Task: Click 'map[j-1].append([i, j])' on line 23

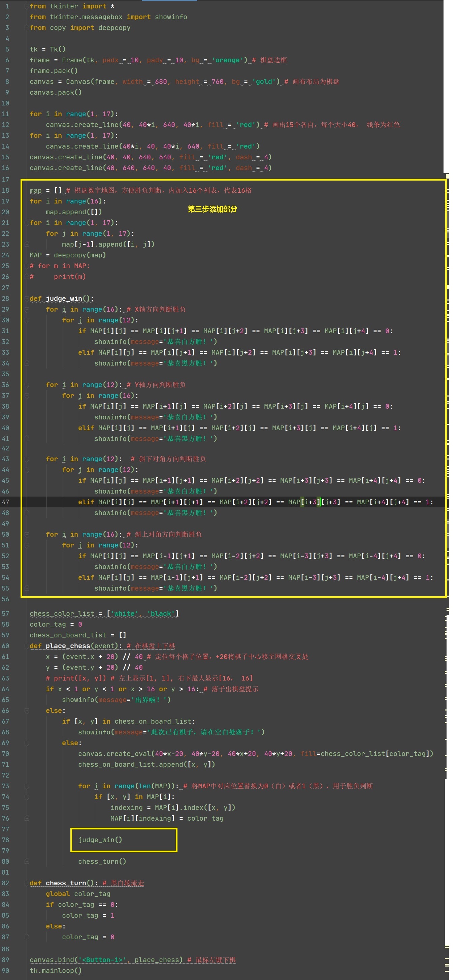Action: [x=108, y=244]
